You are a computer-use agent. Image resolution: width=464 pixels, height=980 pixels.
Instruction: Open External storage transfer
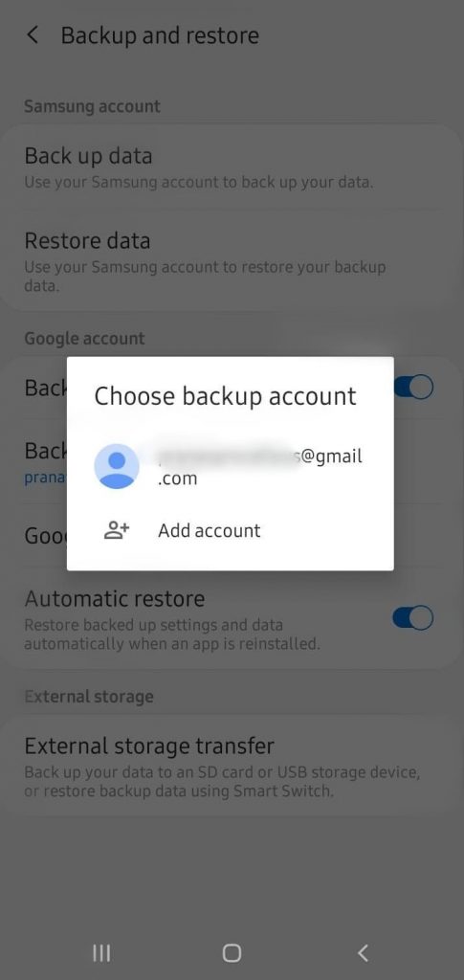pos(232,766)
